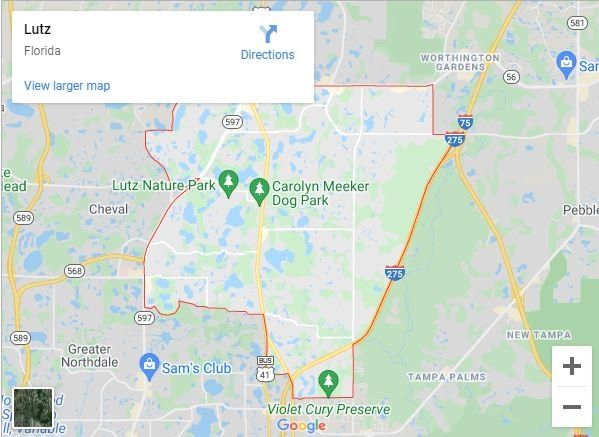This screenshot has width=599, height=437.
Task: Open the View larger map link
Action: (x=67, y=86)
